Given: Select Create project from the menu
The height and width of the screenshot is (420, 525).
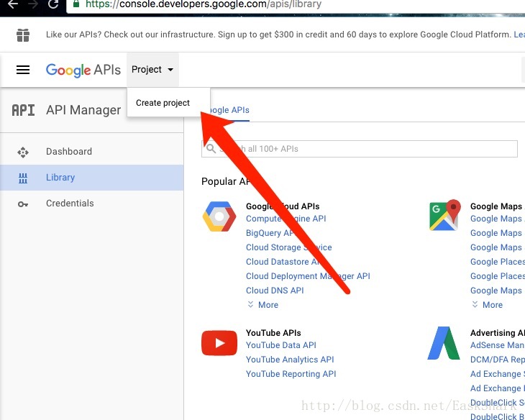Looking at the screenshot, I should [x=163, y=103].
